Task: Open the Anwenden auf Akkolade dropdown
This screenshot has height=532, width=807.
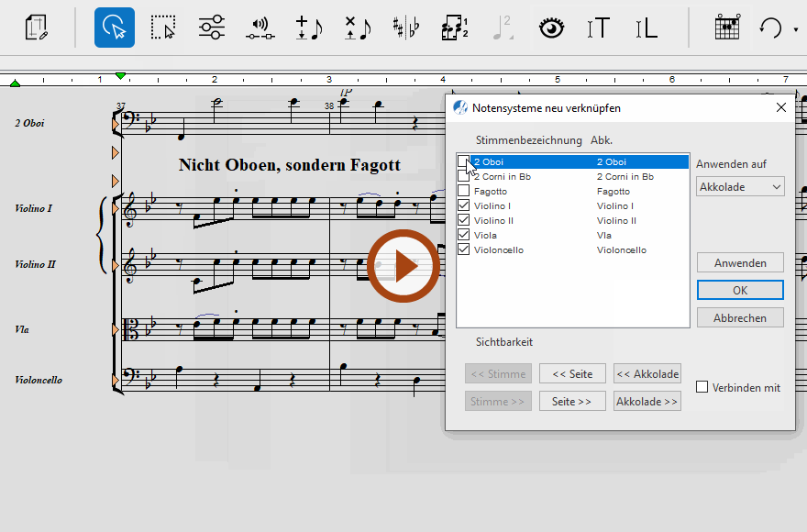Action: [x=739, y=186]
